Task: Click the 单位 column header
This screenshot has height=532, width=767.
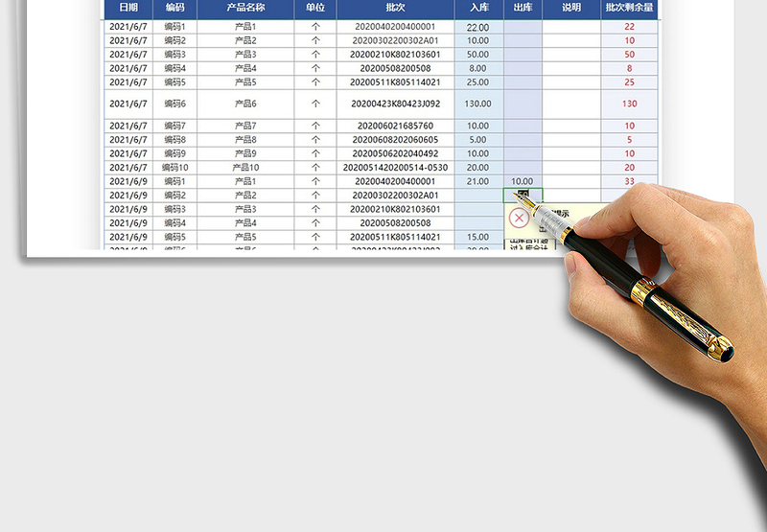Action: pos(315,8)
